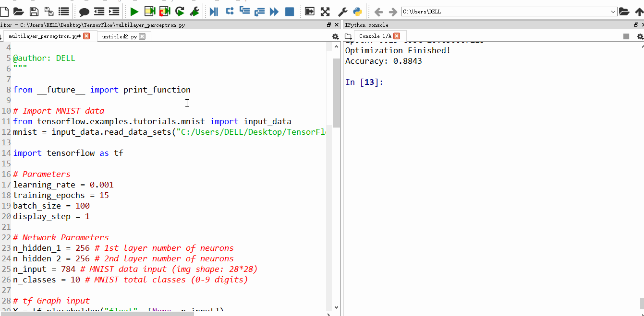
Task: Start debugging the file
Action: click(214, 12)
